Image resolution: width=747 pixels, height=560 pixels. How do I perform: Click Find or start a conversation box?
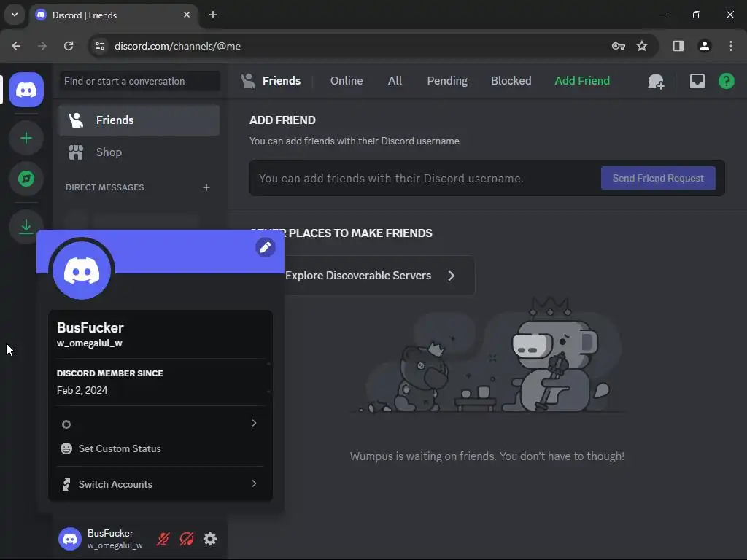pyautogui.click(x=139, y=81)
